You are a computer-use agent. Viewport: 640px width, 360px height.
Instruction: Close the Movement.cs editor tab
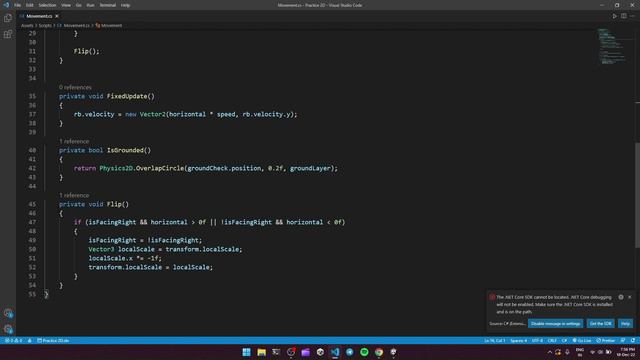[57, 16]
